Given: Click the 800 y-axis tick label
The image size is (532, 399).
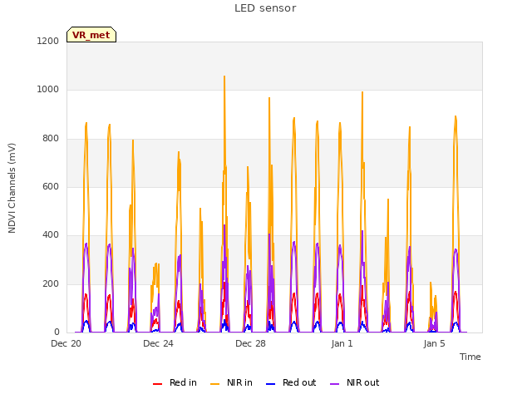Looking at the screenshot, I should [51, 139].
